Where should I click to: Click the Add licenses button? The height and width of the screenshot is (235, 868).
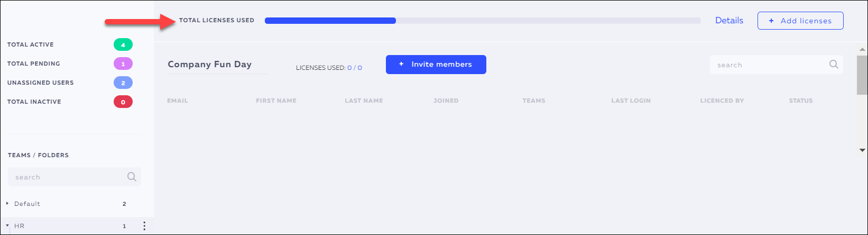pos(800,21)
